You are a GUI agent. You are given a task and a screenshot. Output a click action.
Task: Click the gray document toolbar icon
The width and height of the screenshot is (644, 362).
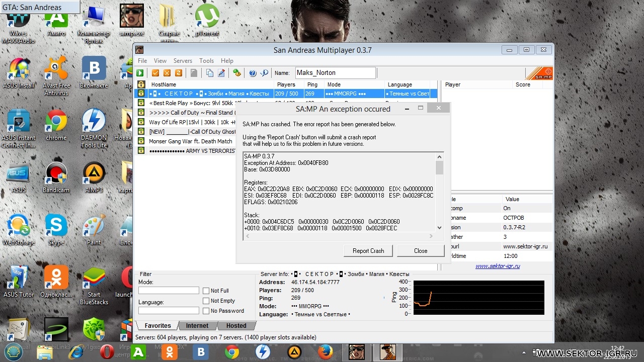[194, 73]
